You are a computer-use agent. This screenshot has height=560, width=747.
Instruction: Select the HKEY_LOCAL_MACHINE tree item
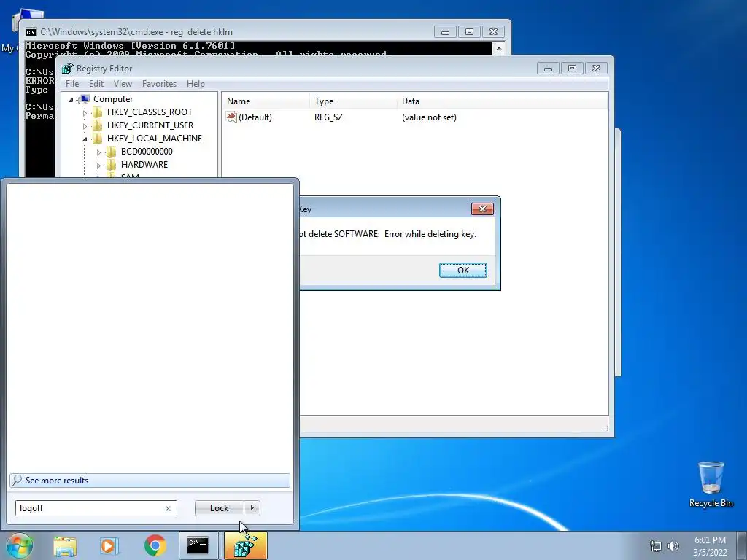tap(155, 139)
